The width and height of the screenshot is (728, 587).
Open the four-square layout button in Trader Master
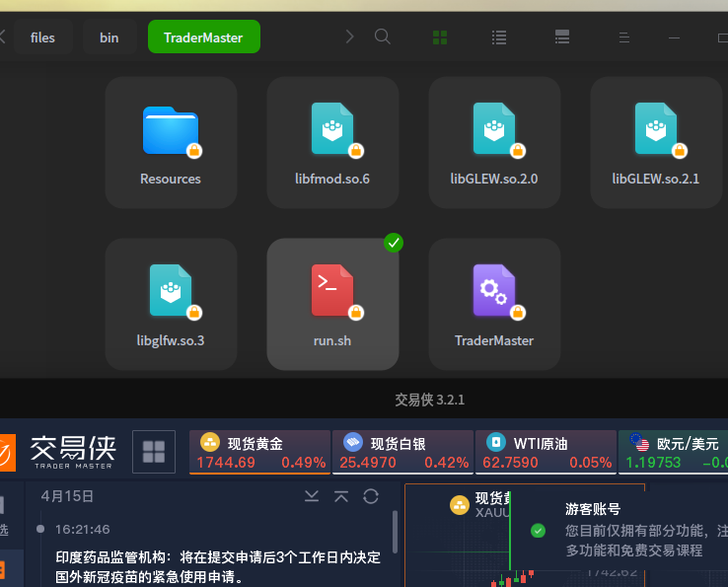click(x=154, y=452)
